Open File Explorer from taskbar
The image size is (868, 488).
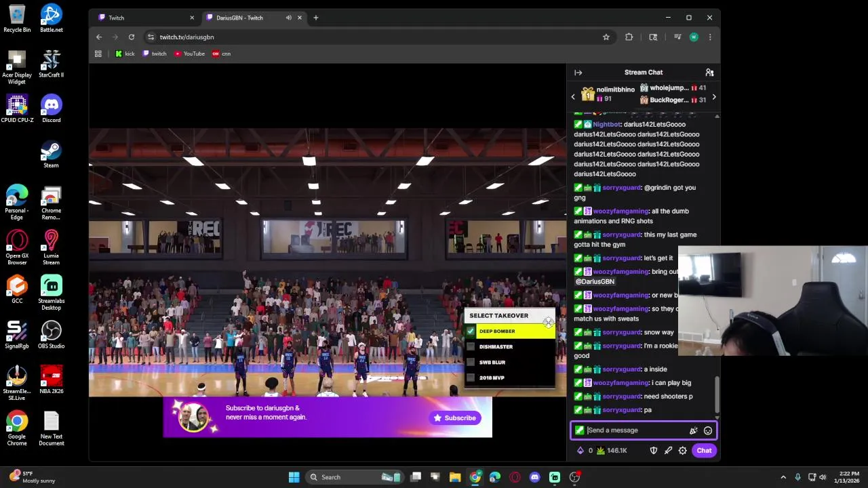(455, 477)
